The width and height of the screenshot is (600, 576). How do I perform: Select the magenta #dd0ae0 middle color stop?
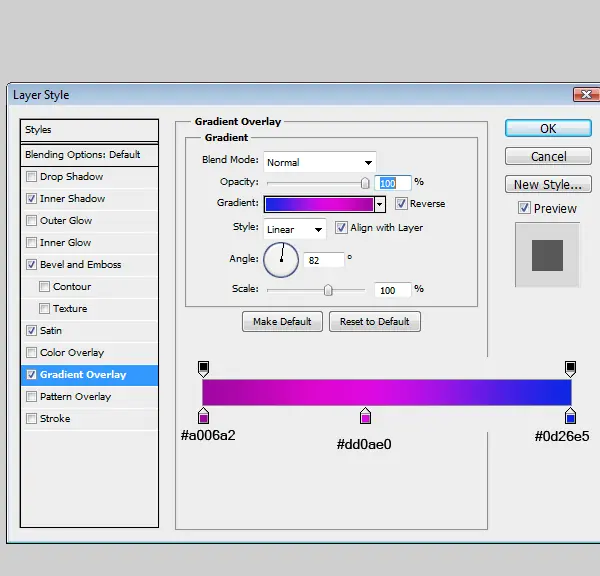(365, 416)
